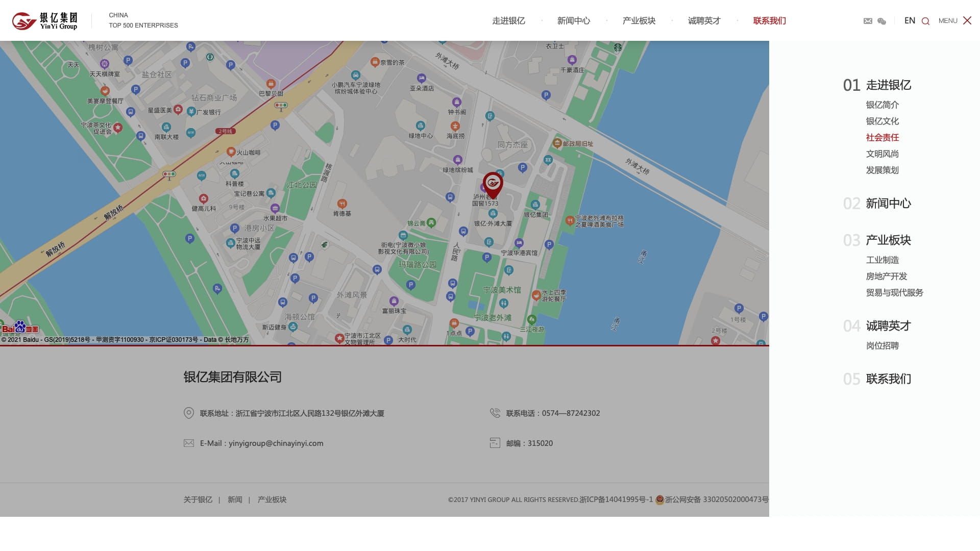Click the 江北公园 label on map
Screen dimensions: 980x551
point(302,185)
